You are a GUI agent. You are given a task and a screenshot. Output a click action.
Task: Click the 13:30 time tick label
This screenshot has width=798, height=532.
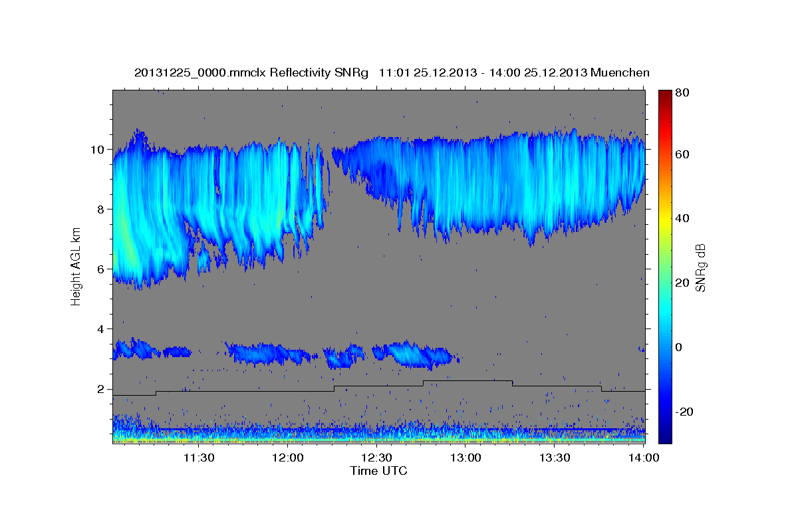tap(555, 458)
